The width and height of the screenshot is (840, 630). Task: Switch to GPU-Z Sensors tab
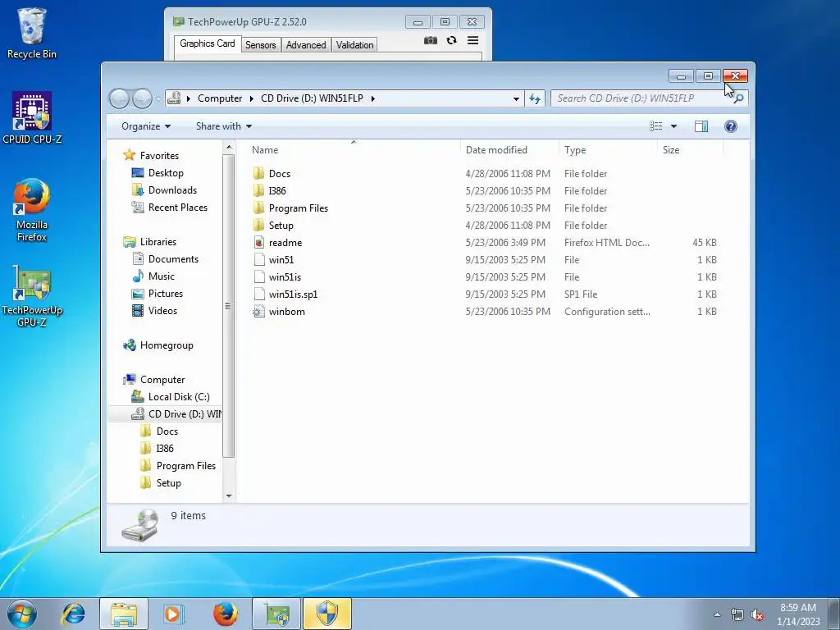tap(260, 45)
